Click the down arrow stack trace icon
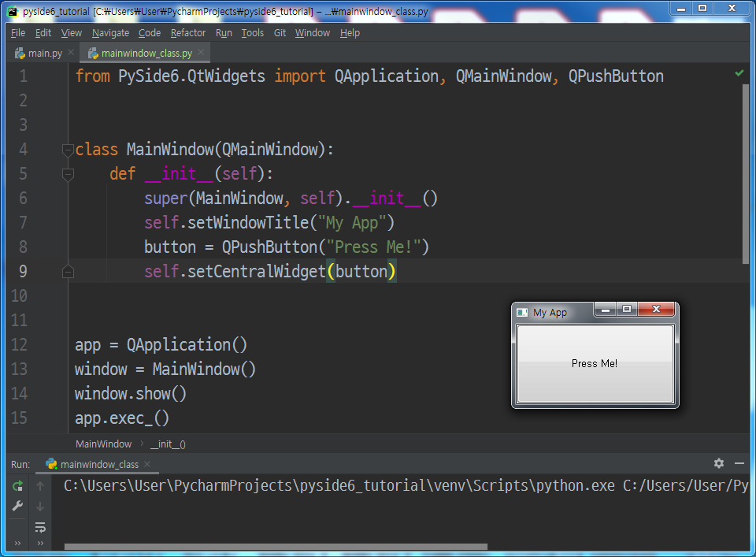Image resolution: width=756 pixels, height=557 pixels. (x=40, y=507)
